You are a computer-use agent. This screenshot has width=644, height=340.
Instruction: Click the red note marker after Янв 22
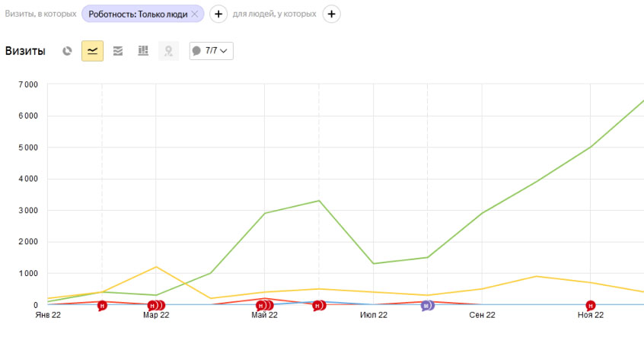(102, 306)
